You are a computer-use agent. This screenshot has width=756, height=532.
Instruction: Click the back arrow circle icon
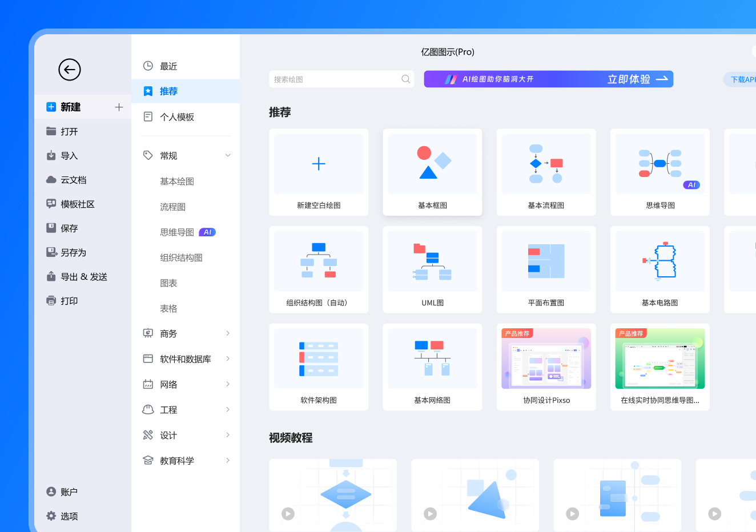(70, 70)
